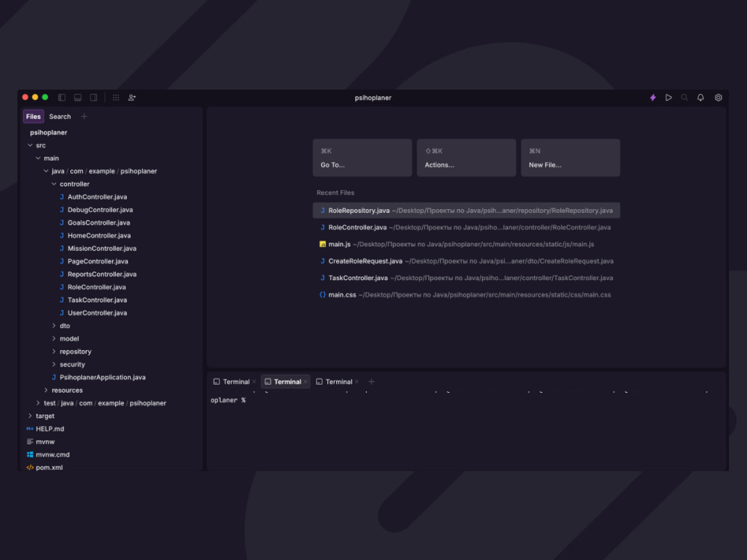Screen dimensions: 747x560
Task: Open the grid layout chooser icon
Action: pos(116,98)
